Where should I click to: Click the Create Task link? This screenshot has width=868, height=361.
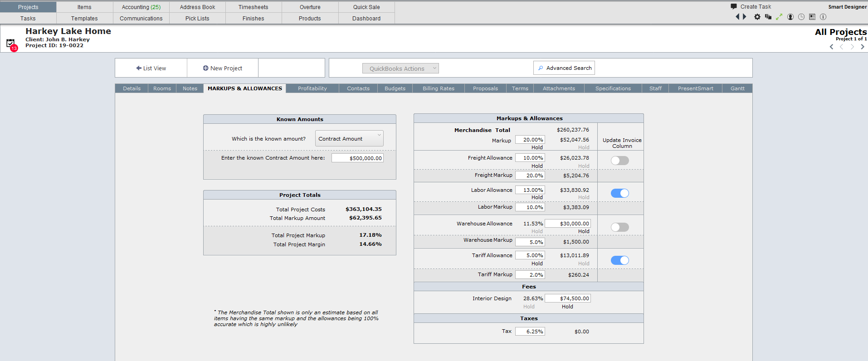tap(756, 6)
